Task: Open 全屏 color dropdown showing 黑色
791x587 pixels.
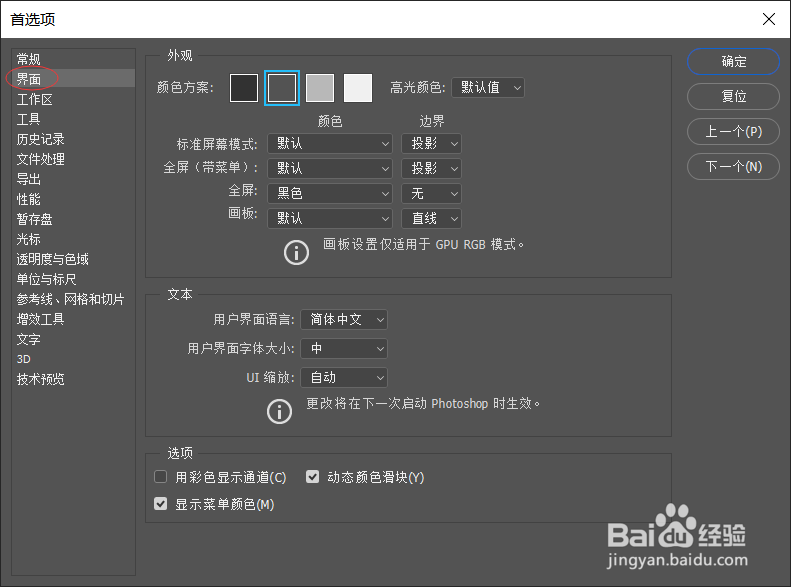Action: (330, 194)
